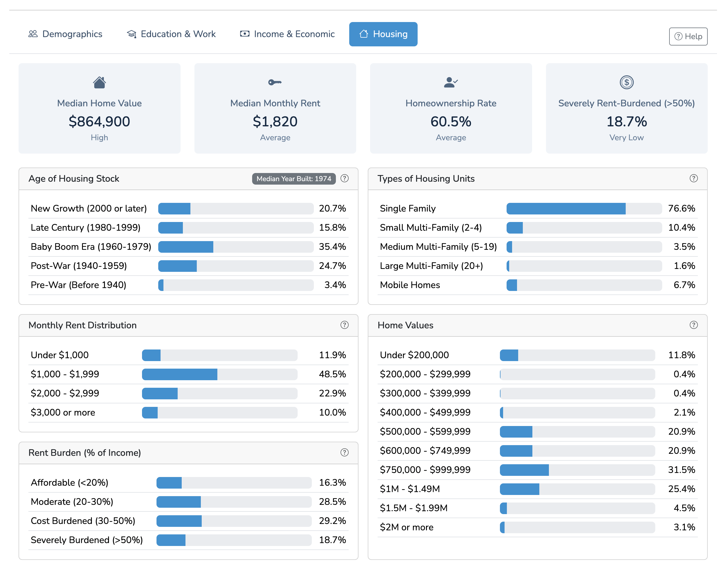Select the Severely Burdened (>50%) label
The image size is (728, 568).
[x=87, y=540]
